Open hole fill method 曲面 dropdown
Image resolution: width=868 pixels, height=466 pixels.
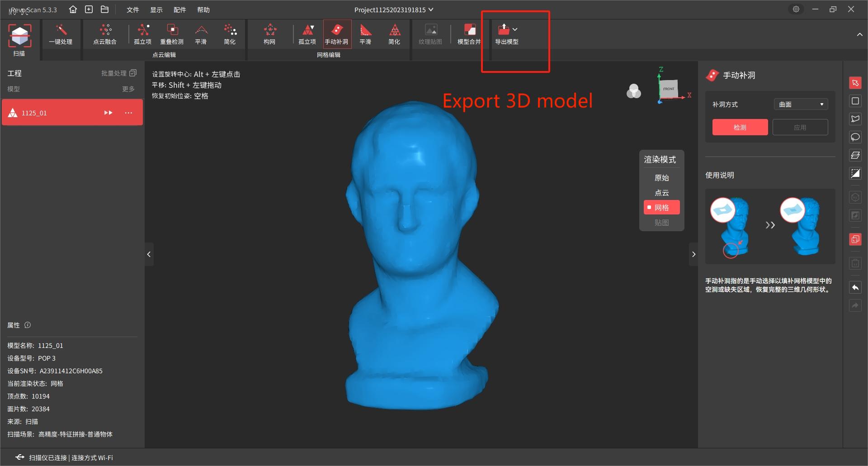pos(801,105)
